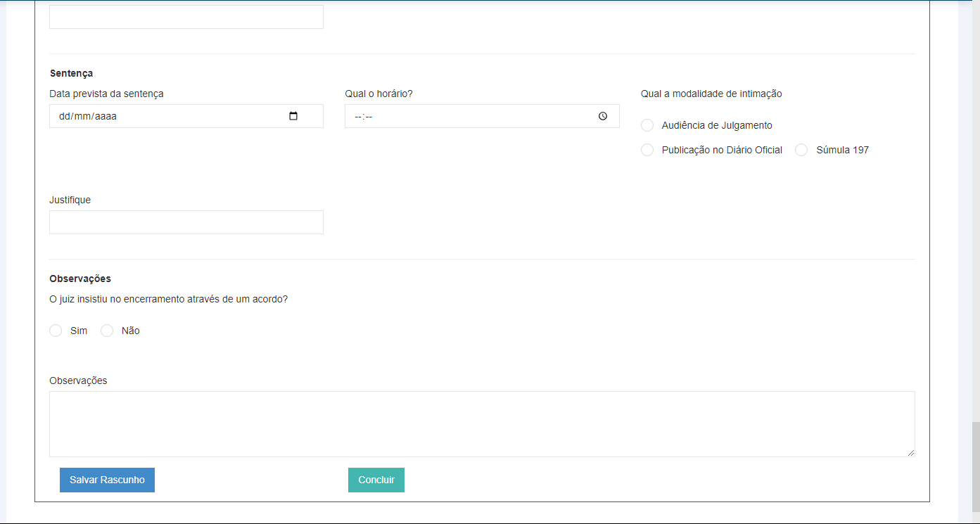
Task: Select the Súmula 197 radio button
Action: click(x=801, y=150)
